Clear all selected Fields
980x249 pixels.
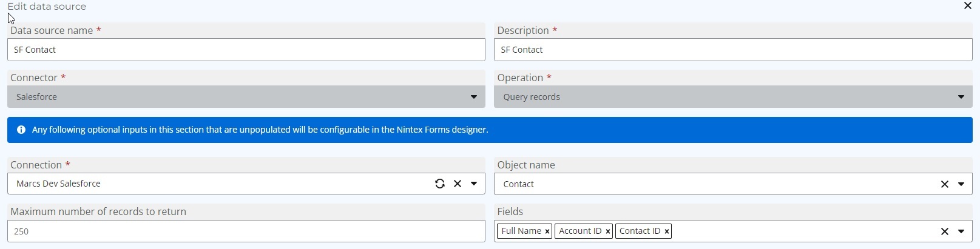(x=944, y=231)
